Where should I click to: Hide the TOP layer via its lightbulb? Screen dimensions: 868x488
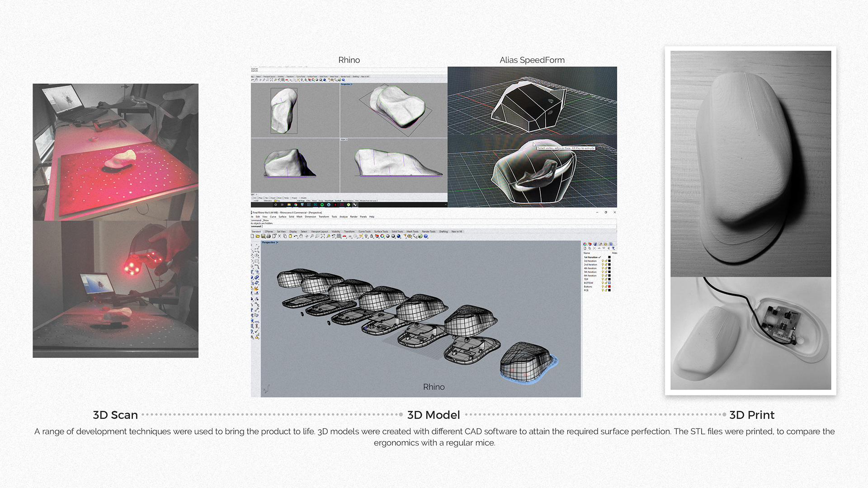(603, 279)
